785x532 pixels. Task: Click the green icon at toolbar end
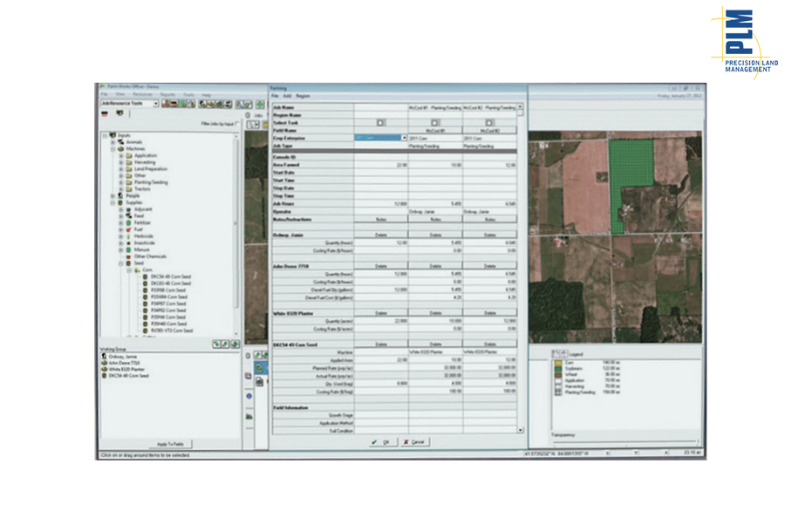point(260,104)
